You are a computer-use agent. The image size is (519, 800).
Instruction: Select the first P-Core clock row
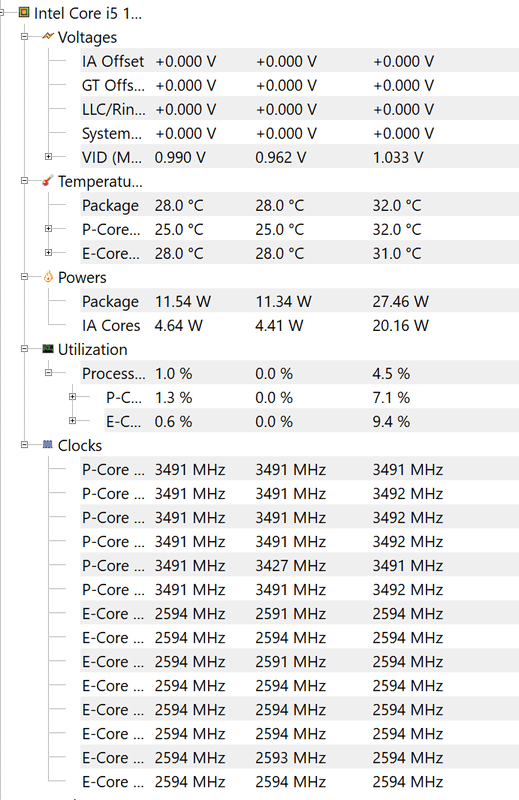(x=300, y=469)
